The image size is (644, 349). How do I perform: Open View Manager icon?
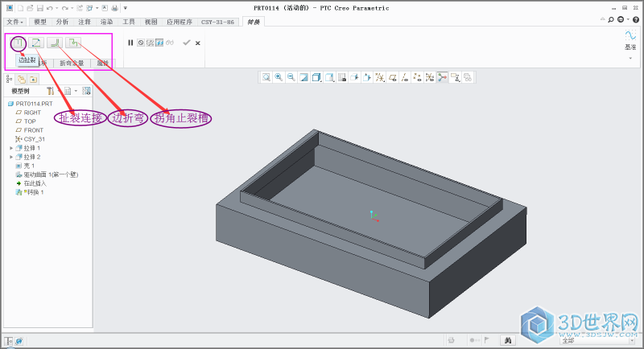(341, 77)
